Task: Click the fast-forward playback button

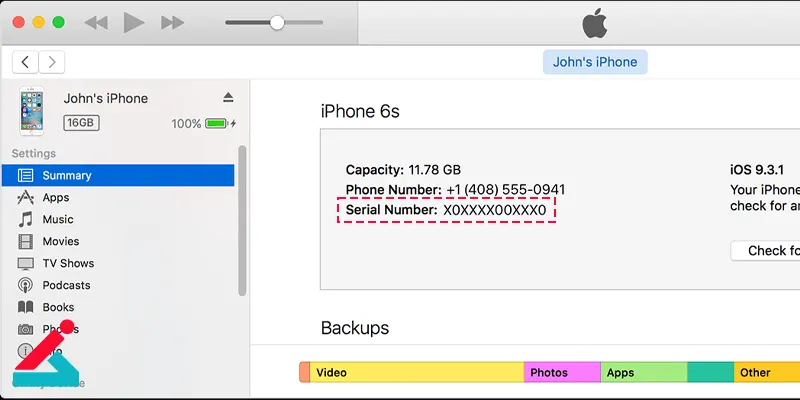Action: point(172,22)
